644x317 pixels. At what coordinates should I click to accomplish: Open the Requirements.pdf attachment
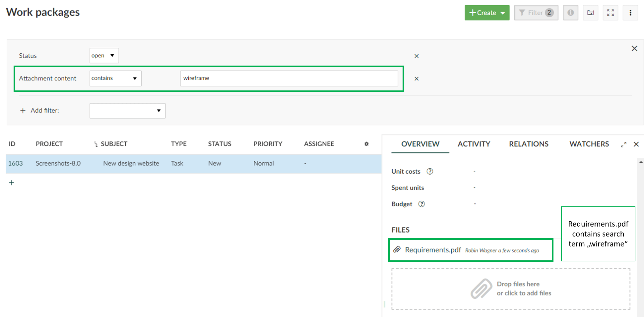(433, 250)
